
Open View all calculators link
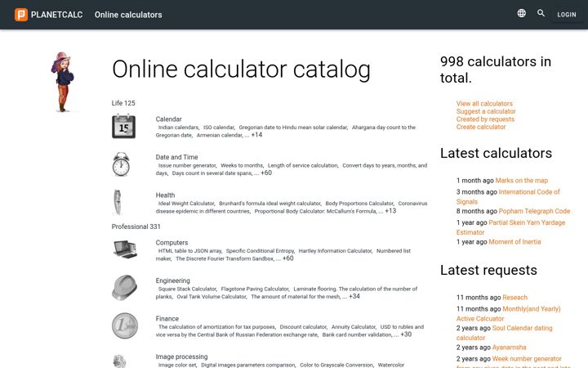484,103
